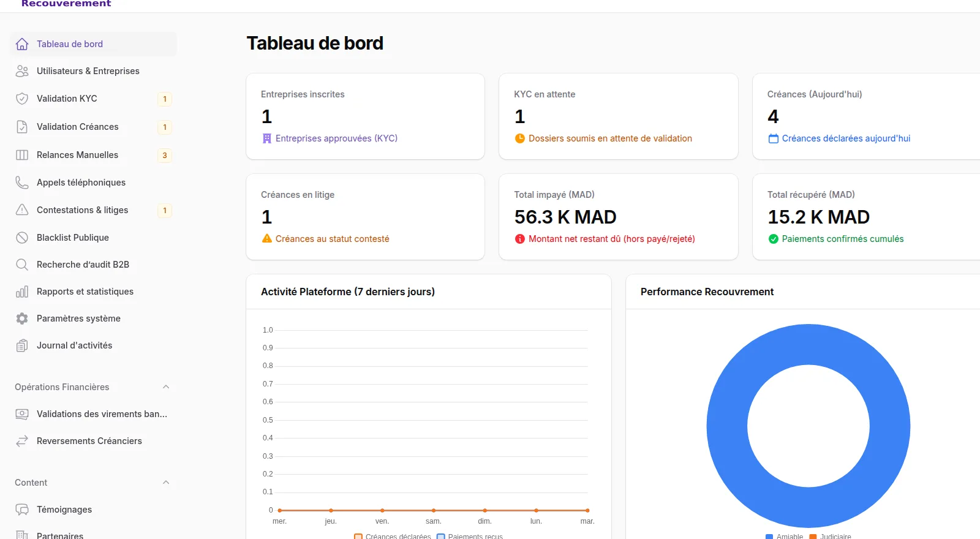
Task: Click the magnifier icon for Recherche d'audit B2B
Action: (22, 265)
